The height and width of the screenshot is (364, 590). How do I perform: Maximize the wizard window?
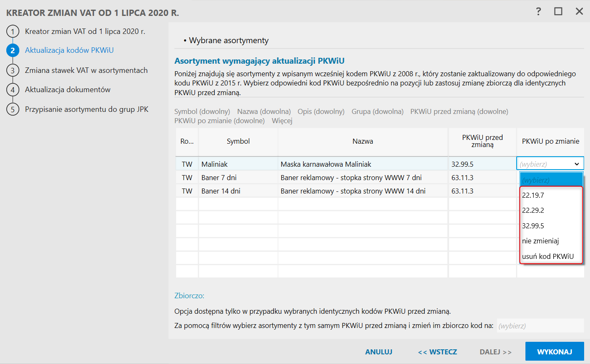coord(558,11)
